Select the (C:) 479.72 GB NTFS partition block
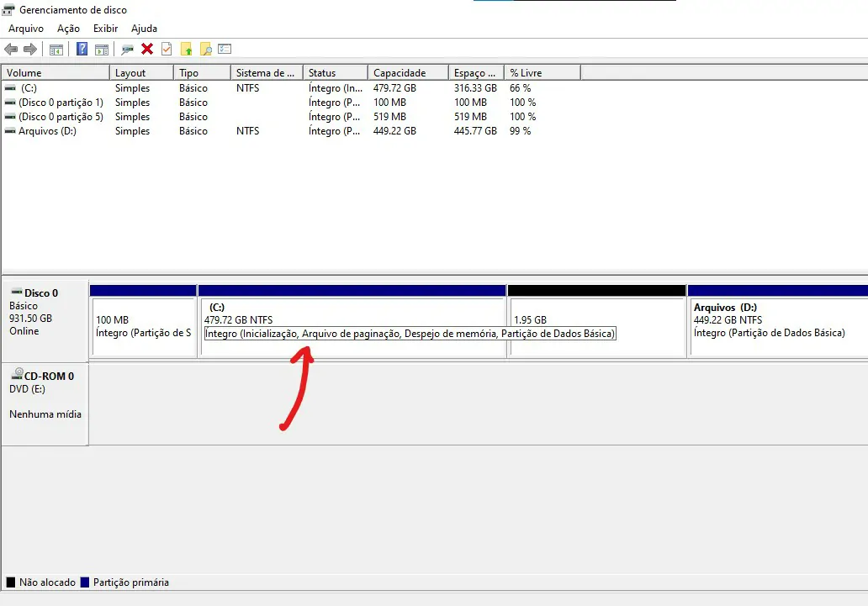The width and height of the screenshot is (868, 606). [352, 321]
